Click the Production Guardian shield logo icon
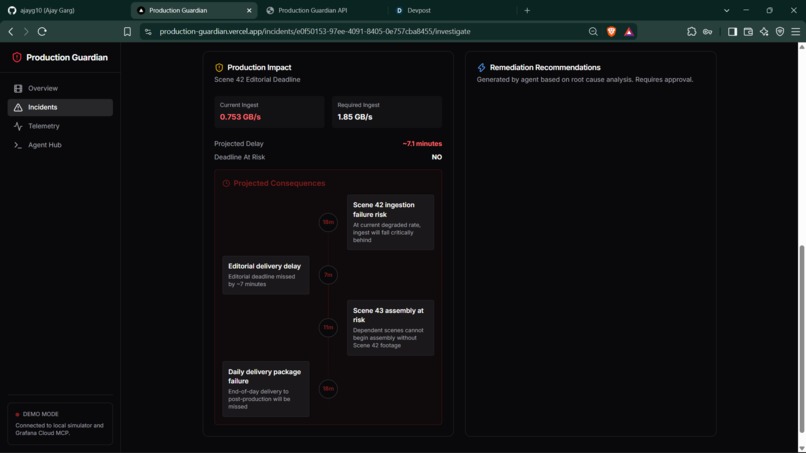Screen dimensions: 806x453 click(16, 58)
